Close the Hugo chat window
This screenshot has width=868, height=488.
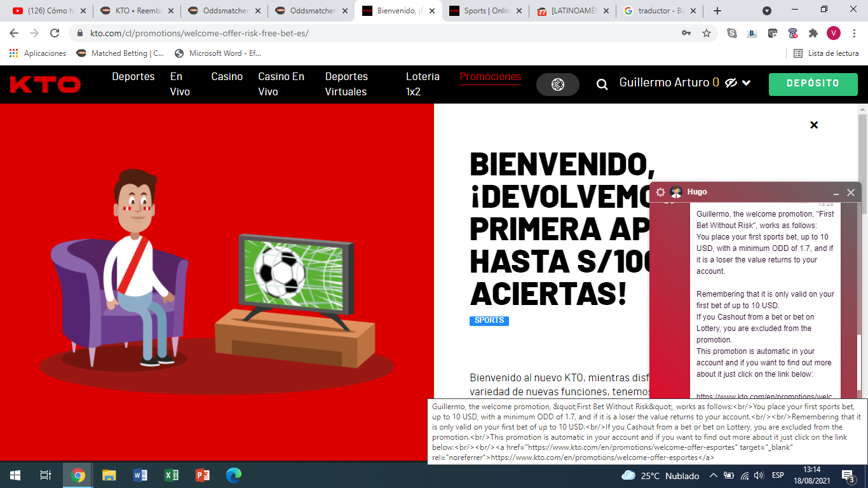[x=851, y=193]
